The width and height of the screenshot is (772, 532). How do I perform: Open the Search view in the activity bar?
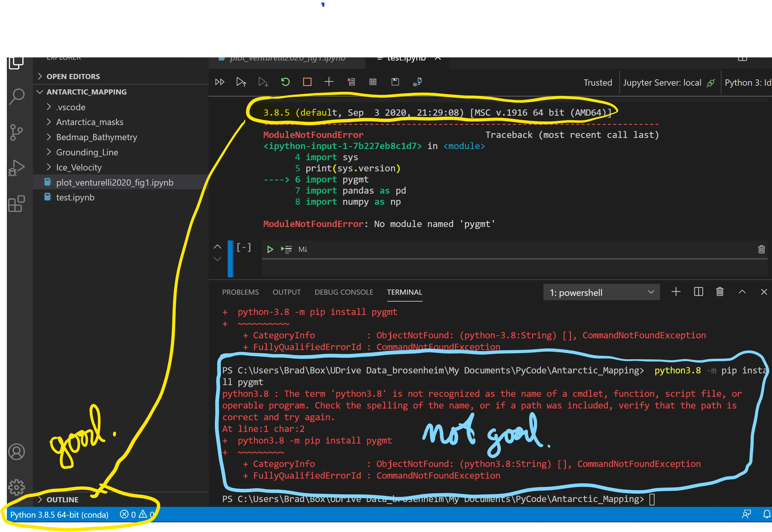[x=17, y=97]
